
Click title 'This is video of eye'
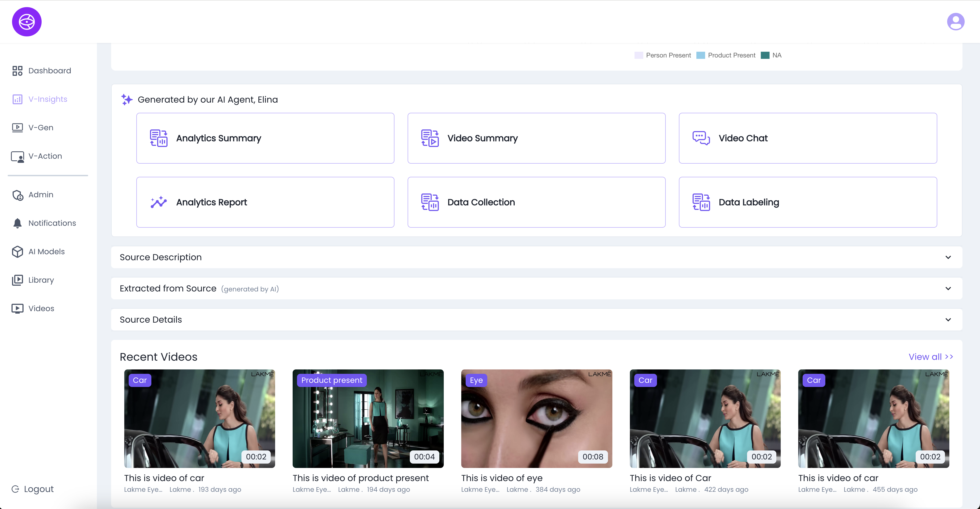tap(502, 478)
